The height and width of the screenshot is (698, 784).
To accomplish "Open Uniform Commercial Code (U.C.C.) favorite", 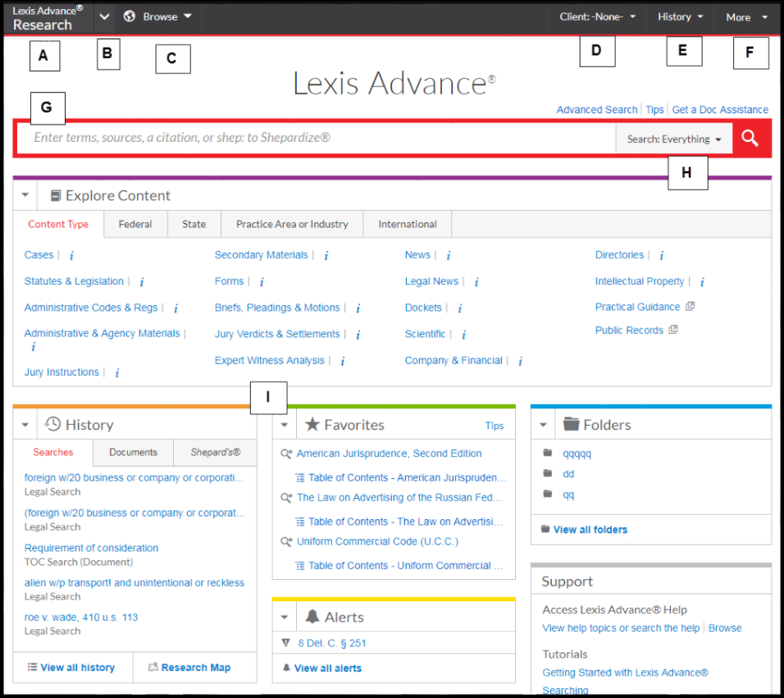I will click(x=377, y=541).
